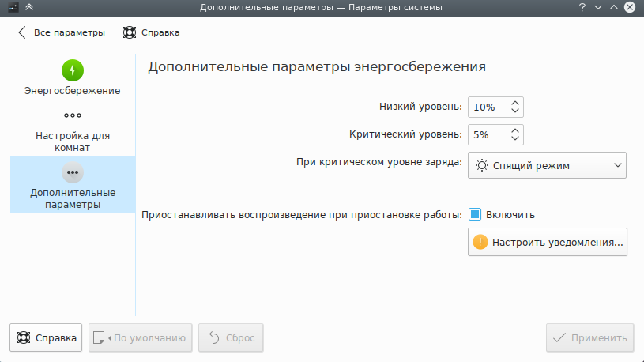
Task: Toggle the Включить checkbox
Action: coord(475,214)
